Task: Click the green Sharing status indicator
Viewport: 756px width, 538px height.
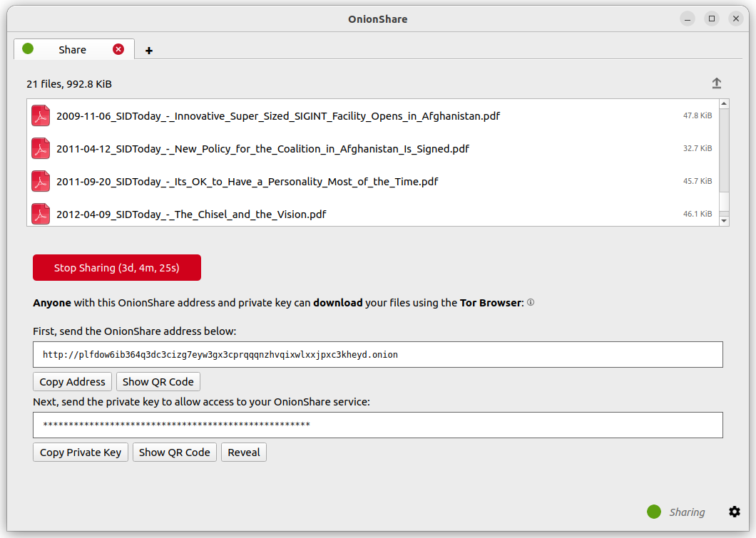Action: pos(654,512)
